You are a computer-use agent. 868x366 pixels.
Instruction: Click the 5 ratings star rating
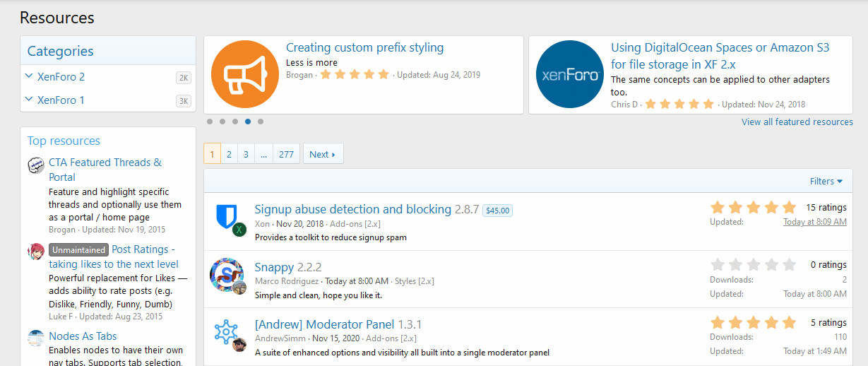tap(754, 323)
